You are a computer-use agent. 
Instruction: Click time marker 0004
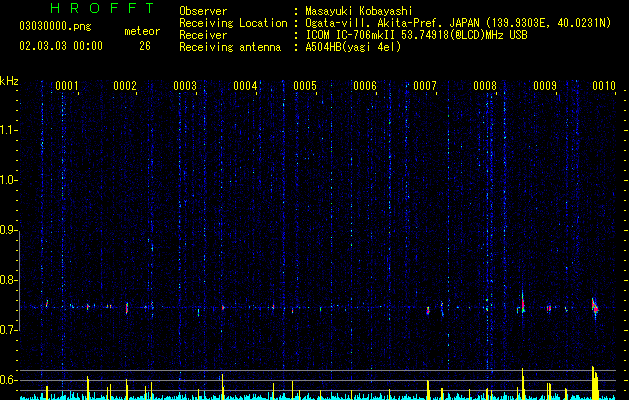[245, 86]
